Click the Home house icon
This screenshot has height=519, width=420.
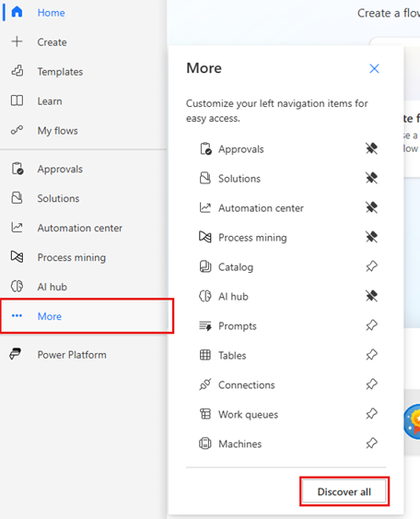tap(17, 12)
